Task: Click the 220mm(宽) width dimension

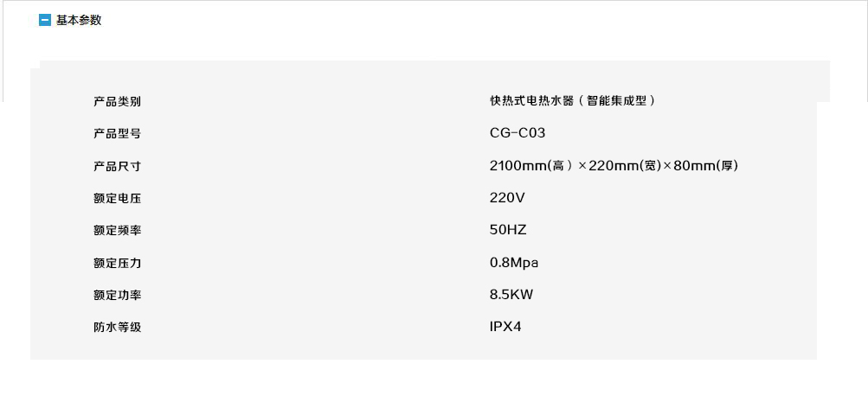Action: tap(625, 165)
